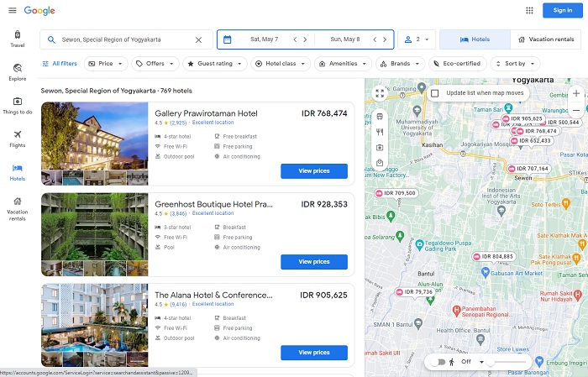Screen dimensions: 588x377
Task: Switch to Vacation rentals tab
Action: click(x=546, y=39)
